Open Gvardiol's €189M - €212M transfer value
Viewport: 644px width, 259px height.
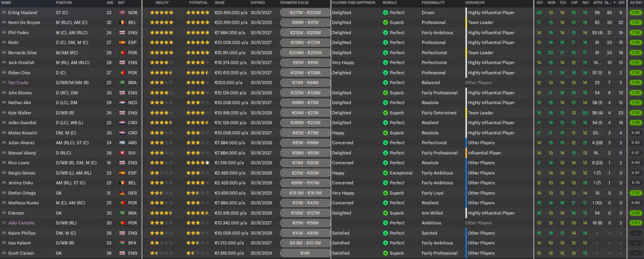pos(305,123)
